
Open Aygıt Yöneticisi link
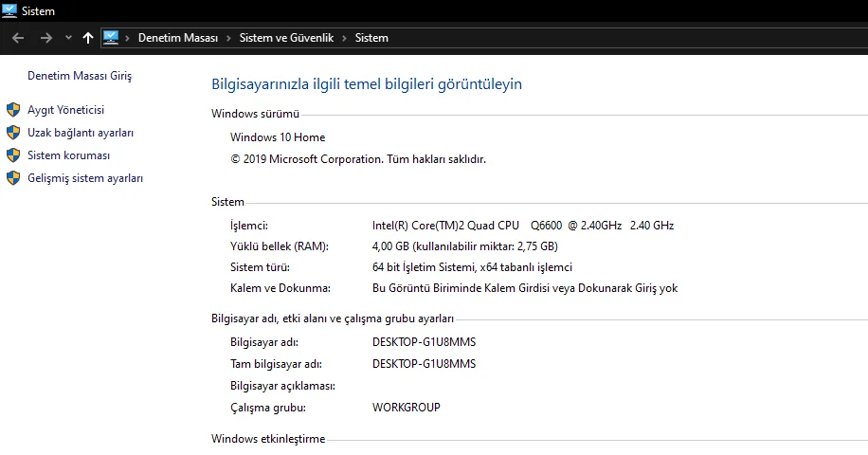66,110
